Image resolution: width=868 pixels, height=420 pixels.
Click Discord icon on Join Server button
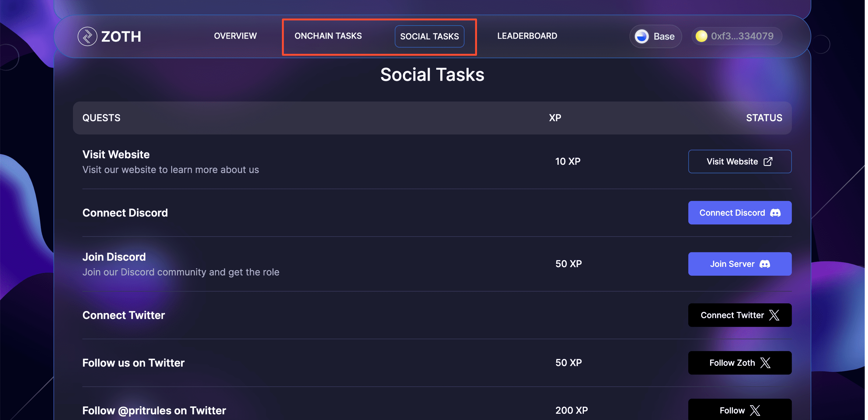coord(764,264)
